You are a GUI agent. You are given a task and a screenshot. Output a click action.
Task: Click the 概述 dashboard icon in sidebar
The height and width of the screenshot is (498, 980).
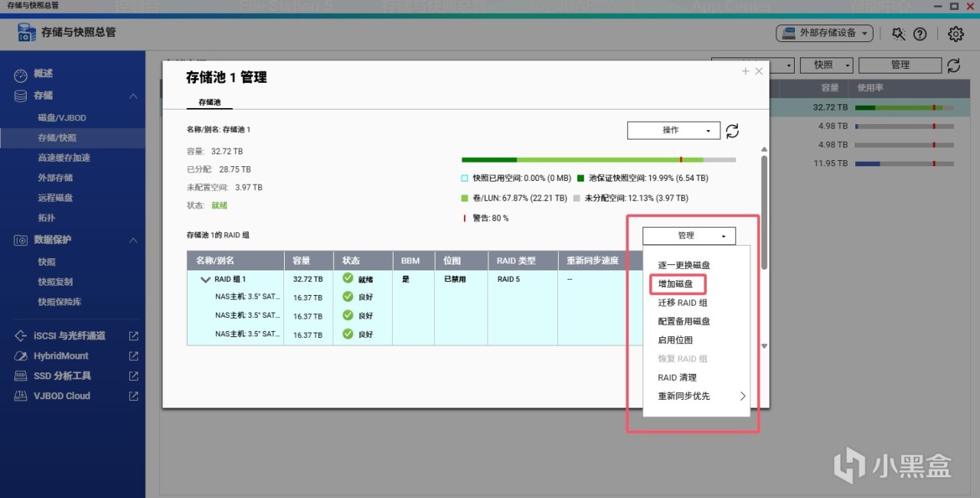click(21, 74)
